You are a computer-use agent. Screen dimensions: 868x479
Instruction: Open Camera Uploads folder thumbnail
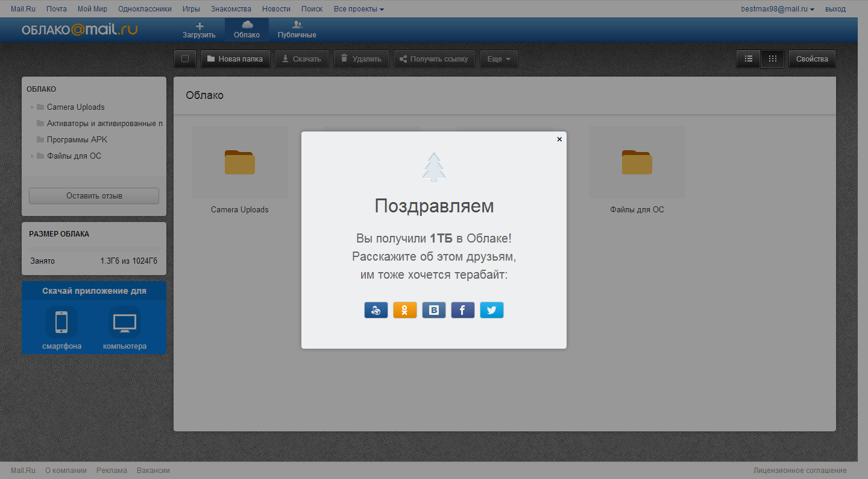pyautogui.click(x=240, y=163)
